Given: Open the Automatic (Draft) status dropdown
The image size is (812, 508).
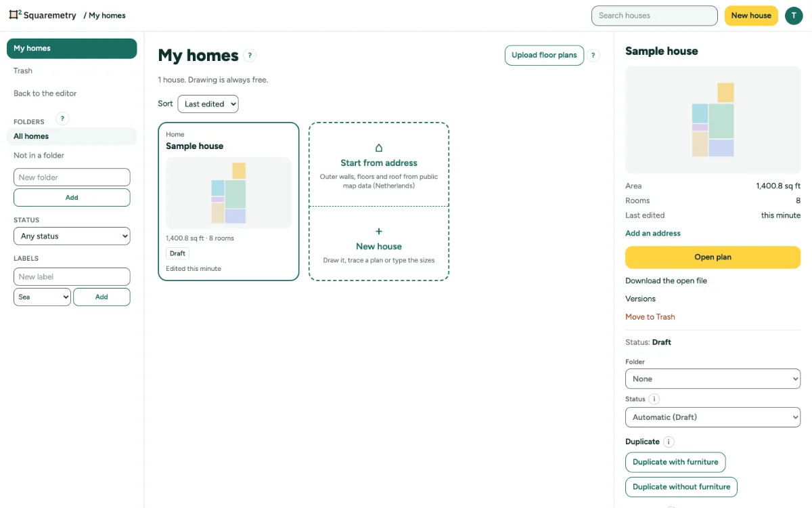Looking at the screenshot, I should click(713, 417).
